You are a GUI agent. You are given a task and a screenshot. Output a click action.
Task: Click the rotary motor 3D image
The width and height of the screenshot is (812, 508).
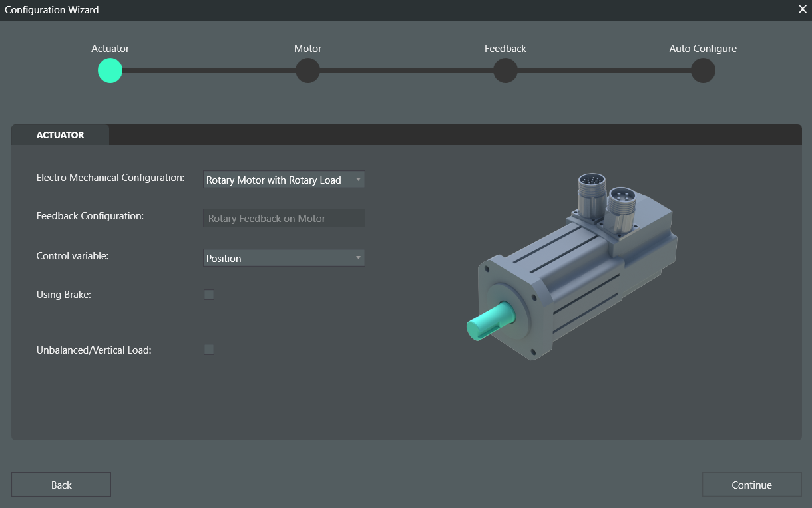[572, 266]
